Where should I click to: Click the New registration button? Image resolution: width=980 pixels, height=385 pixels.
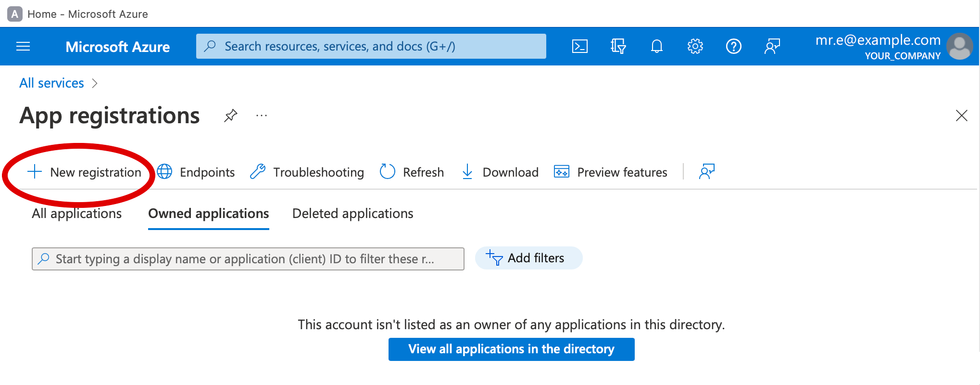(x=84, y=172)
